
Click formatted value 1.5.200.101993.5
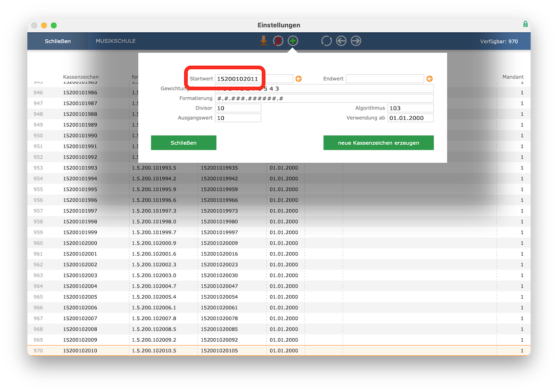(x=154, y=168)
